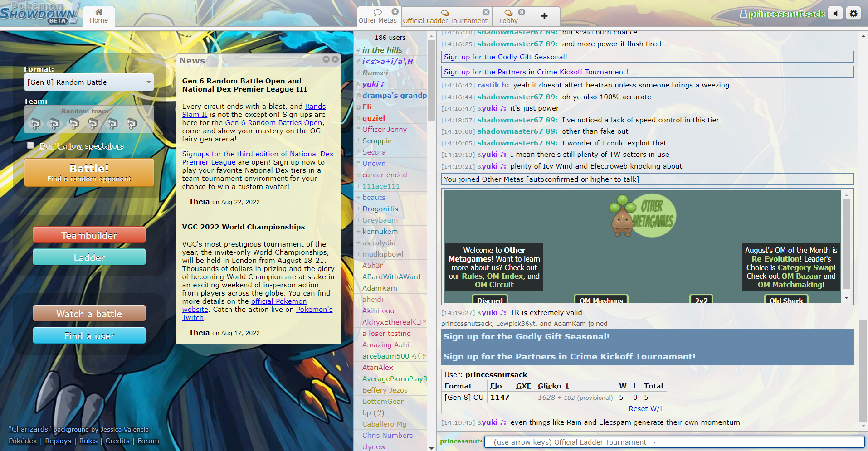Click OM Mashups button in room intro
Viewport: 868px width, 451px height.
pyautogui.click(x=601, y=300)
